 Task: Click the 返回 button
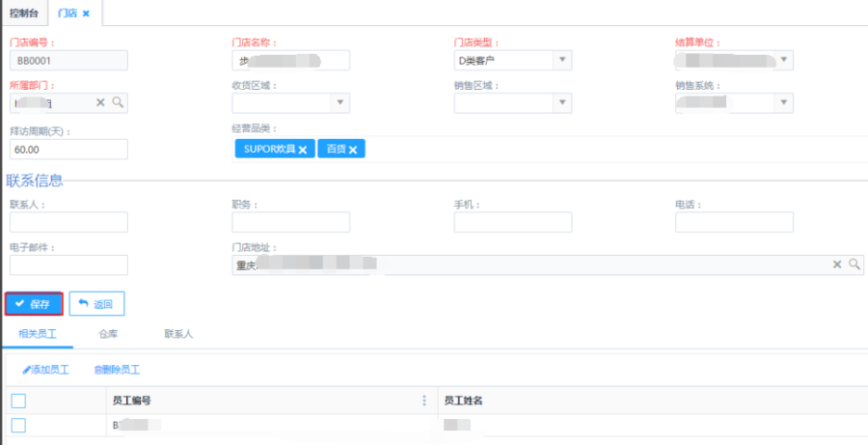[x=96, y=304]
